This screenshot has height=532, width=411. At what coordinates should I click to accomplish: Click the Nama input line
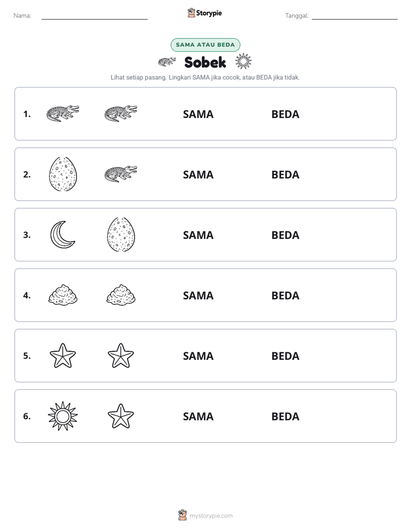click(94, 16)
